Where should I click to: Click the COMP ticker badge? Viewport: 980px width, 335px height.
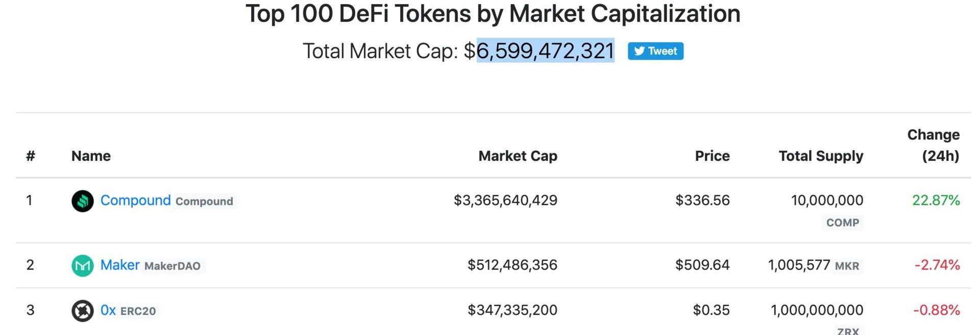[x=843, y=223]
